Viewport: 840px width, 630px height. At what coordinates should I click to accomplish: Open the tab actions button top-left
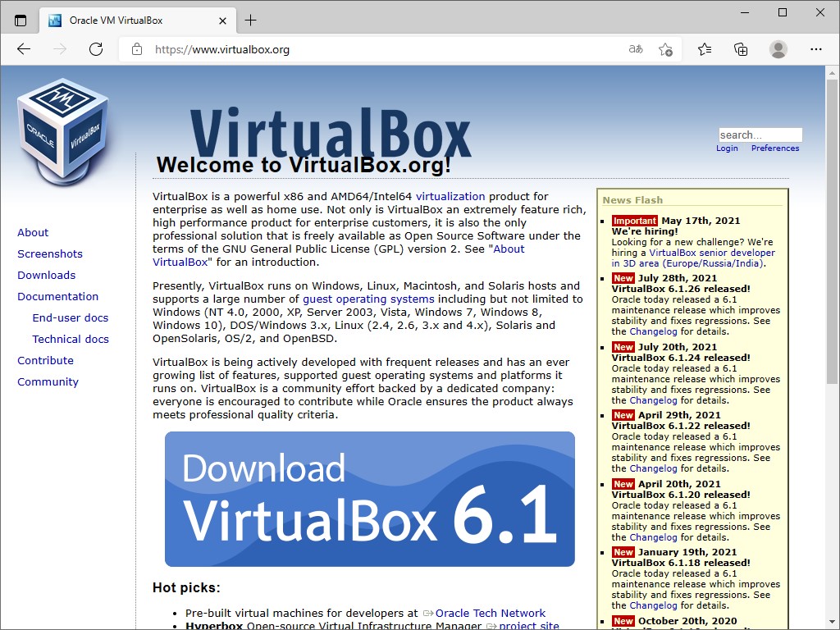click(20, 20)
